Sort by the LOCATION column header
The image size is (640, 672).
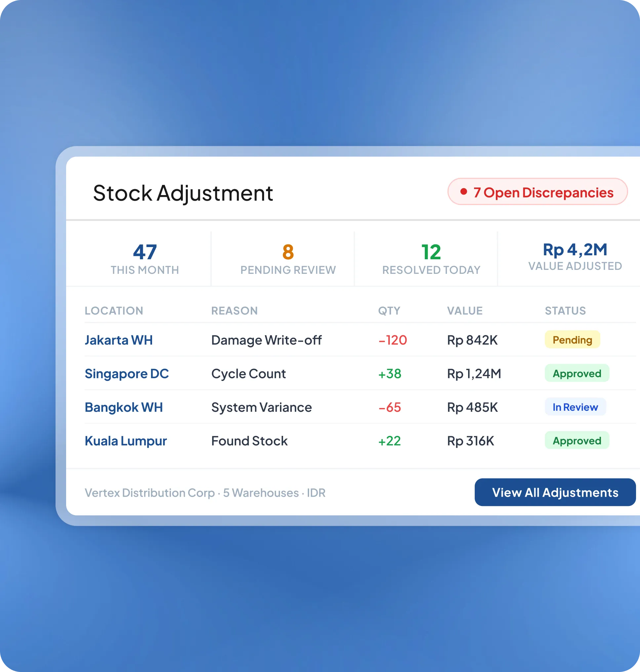pyautogui.click(x=114, y=311)
